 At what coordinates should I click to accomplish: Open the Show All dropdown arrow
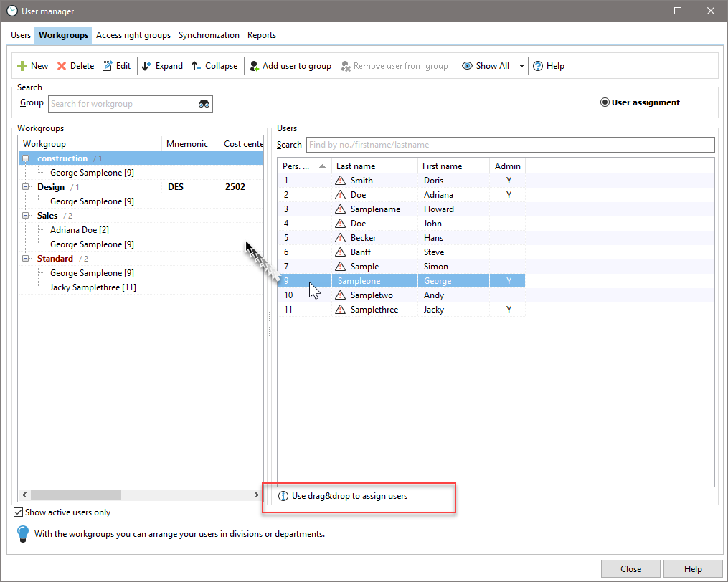pos(521,66)
